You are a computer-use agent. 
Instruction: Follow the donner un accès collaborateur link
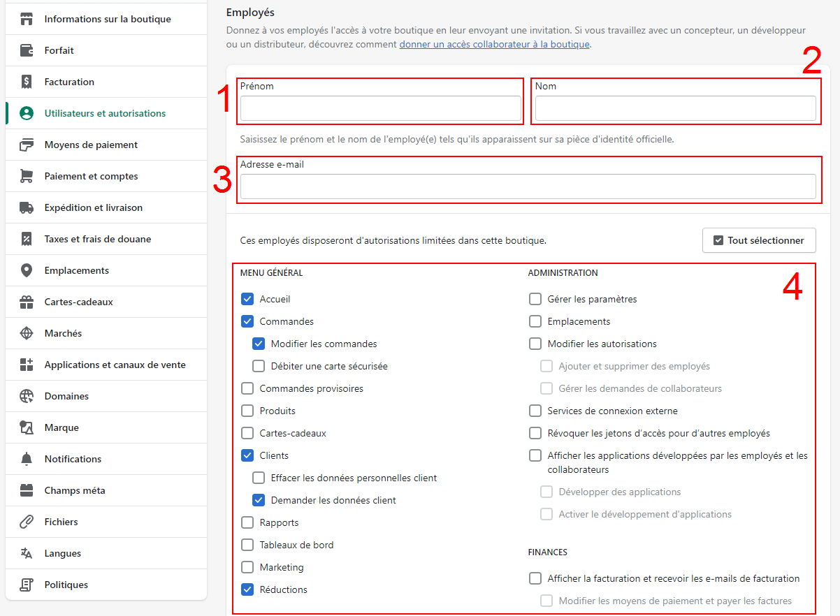click(494, 44)
